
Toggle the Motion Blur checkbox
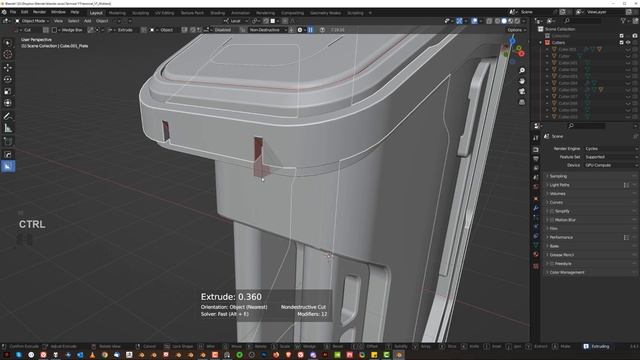click(552, 220)
